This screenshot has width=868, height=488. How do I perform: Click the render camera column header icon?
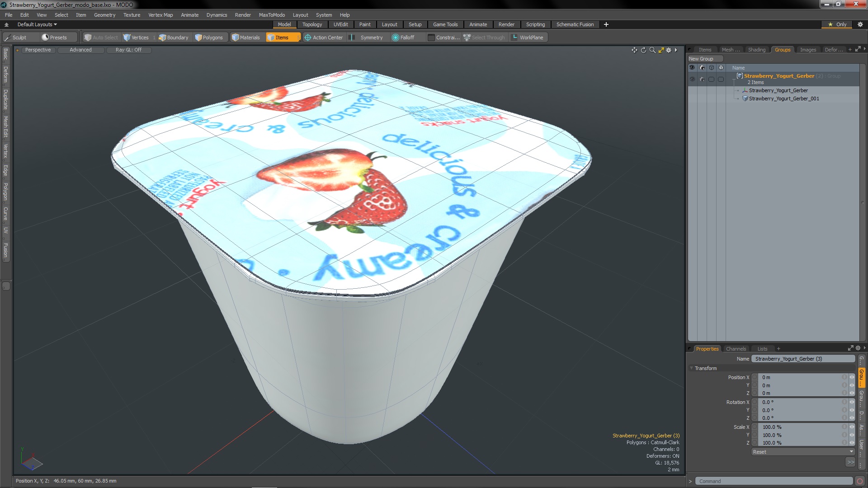coord(702,68)
